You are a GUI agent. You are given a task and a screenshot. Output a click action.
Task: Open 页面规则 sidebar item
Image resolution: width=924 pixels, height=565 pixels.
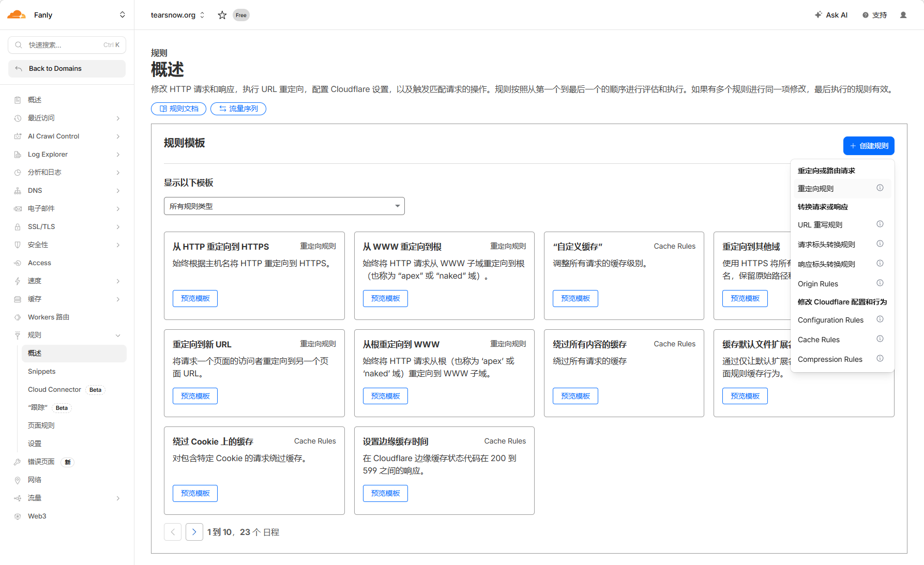(41, 425)
